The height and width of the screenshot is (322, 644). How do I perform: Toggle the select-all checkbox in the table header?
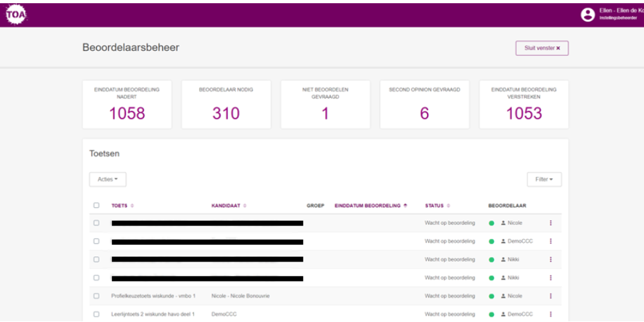pyautogui.click(x=96, y=205)
